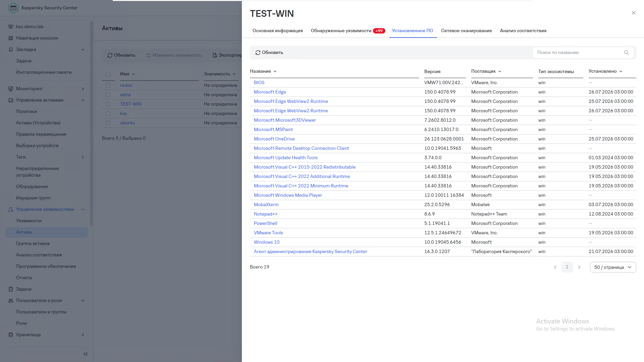Screen dimensions: 644x362
Task: Open Уязвимости in the sidebar
Action: pyautogui.click(x=29, y=221)
